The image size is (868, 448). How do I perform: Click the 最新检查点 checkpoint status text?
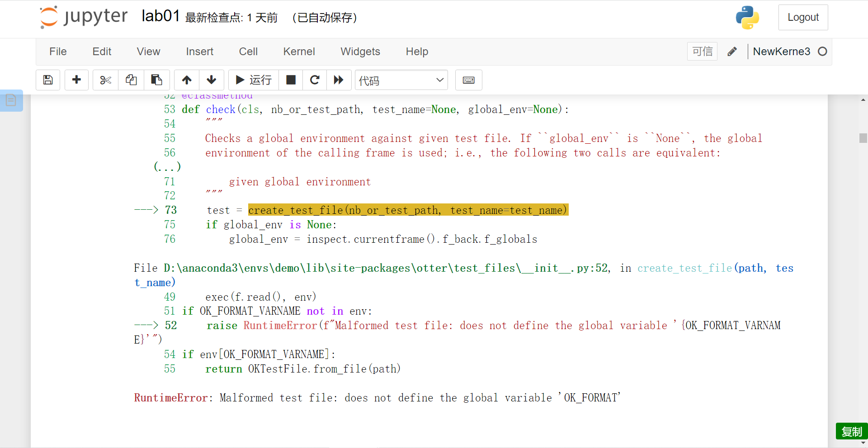click(231, 18)
